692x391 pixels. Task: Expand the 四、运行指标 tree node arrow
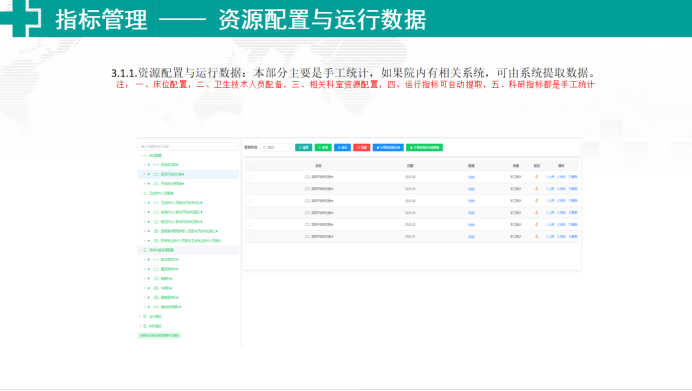[x=141, y=316]
